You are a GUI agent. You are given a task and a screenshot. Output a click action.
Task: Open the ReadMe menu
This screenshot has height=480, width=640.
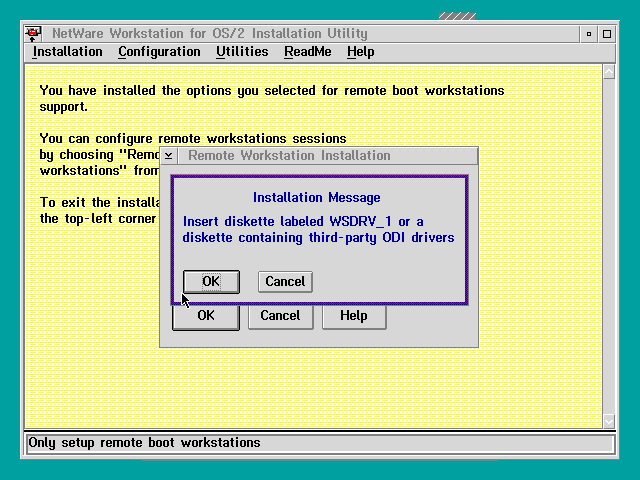(308, 52)
